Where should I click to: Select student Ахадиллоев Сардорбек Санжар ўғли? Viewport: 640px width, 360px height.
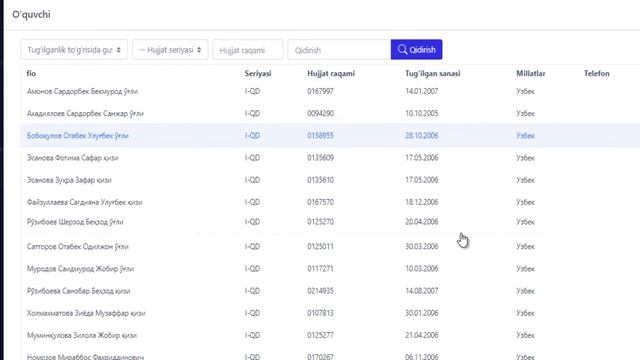click(x=85, y=113)
